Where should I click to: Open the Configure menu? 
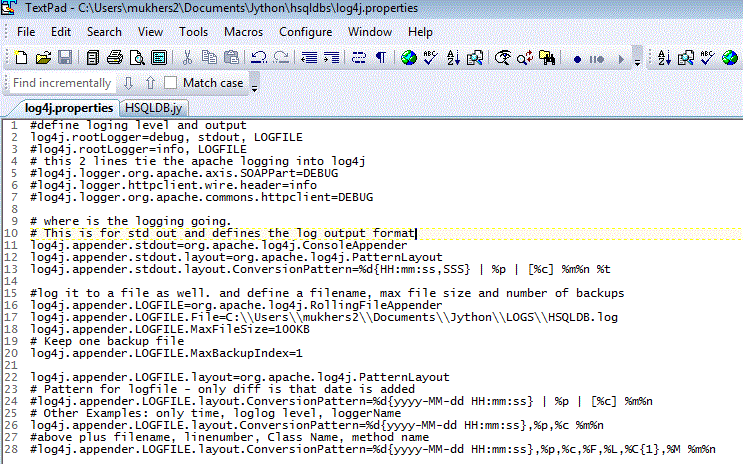click(306, 32)
